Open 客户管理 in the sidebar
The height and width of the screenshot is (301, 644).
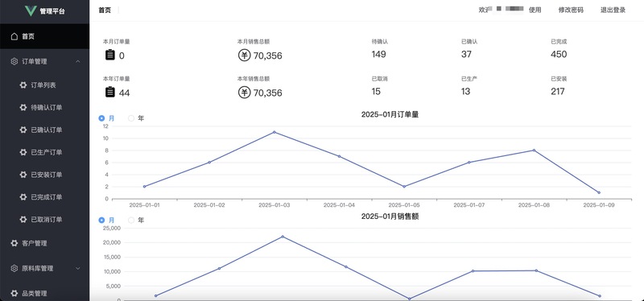point(45,243)
